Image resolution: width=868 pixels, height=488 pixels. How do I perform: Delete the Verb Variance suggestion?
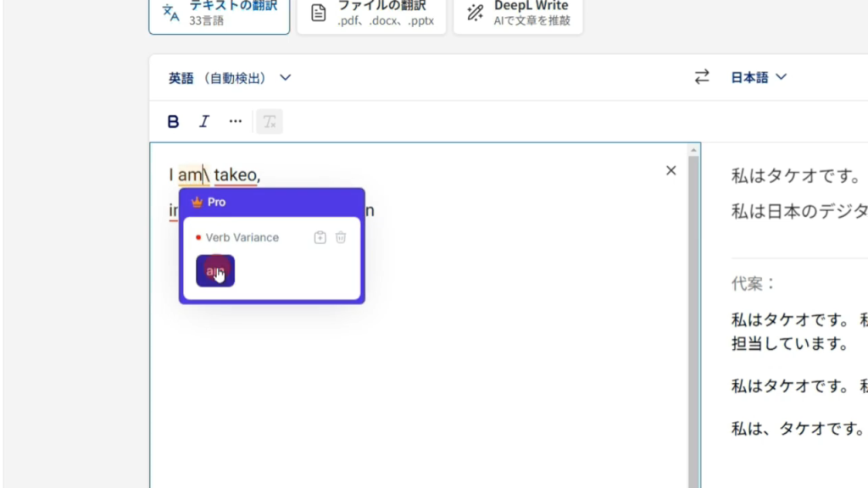tap(341, 237)
